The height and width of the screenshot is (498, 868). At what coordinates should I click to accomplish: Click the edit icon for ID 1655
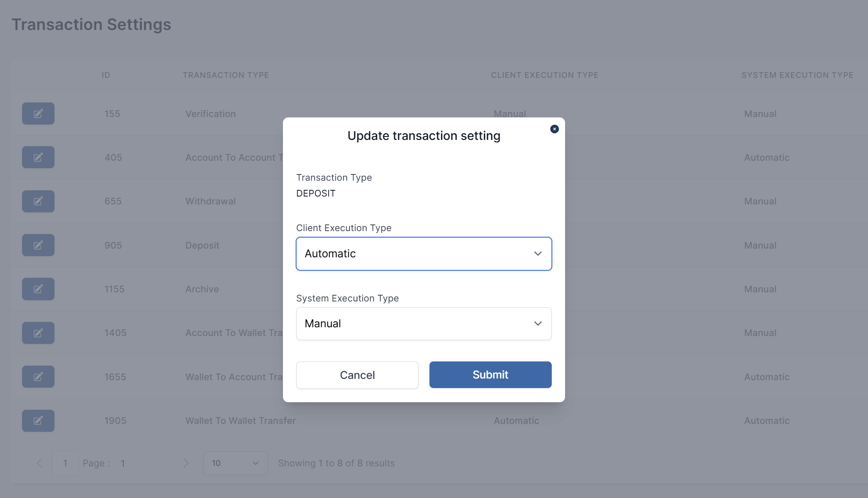(38, 377)
